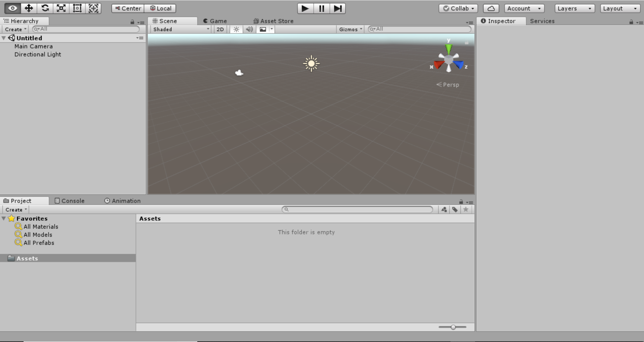Select the Rotate tool
This screenshot has width=644, height=342.
click(45, 8)
